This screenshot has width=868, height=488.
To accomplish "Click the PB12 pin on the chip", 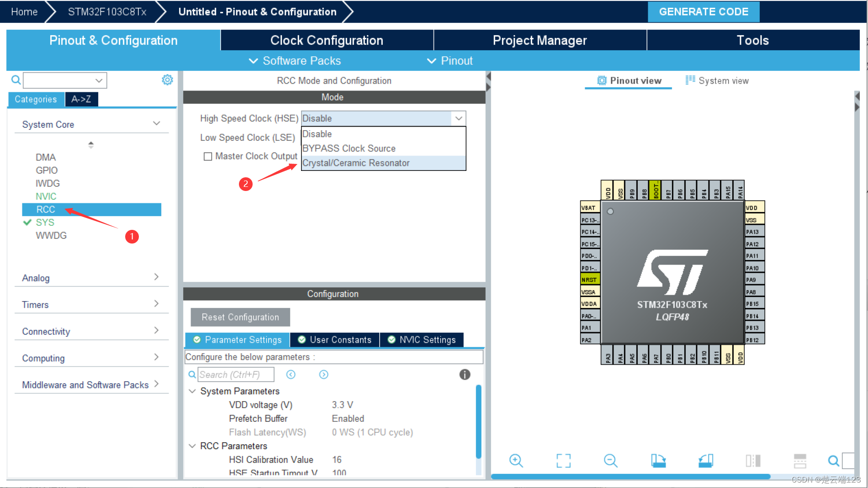I will (x=755, y=340).
